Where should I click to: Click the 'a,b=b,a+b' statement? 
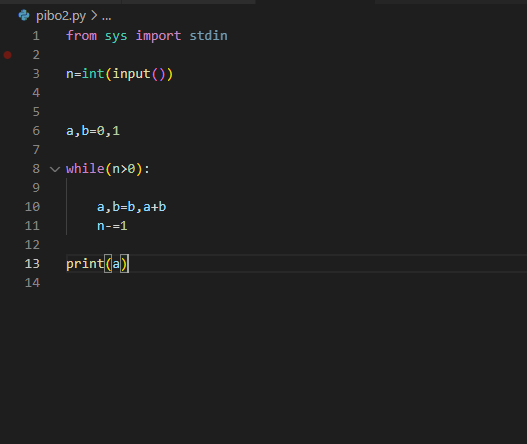click(131, 207)
